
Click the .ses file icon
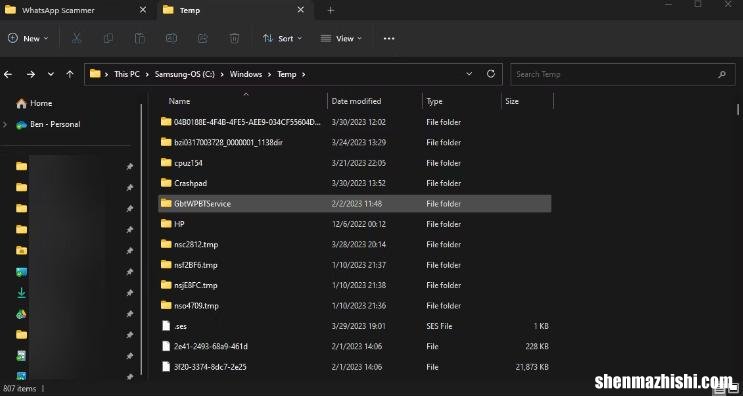[x=166, y=326]
